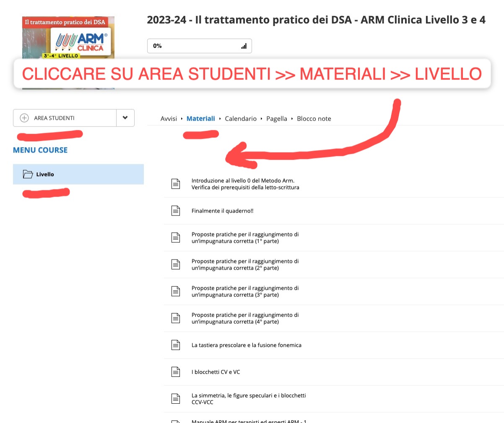Viewport: 504px width, 423px height.
Task: Open La simmetria, le figure speculari material
Action: [249, 399]
